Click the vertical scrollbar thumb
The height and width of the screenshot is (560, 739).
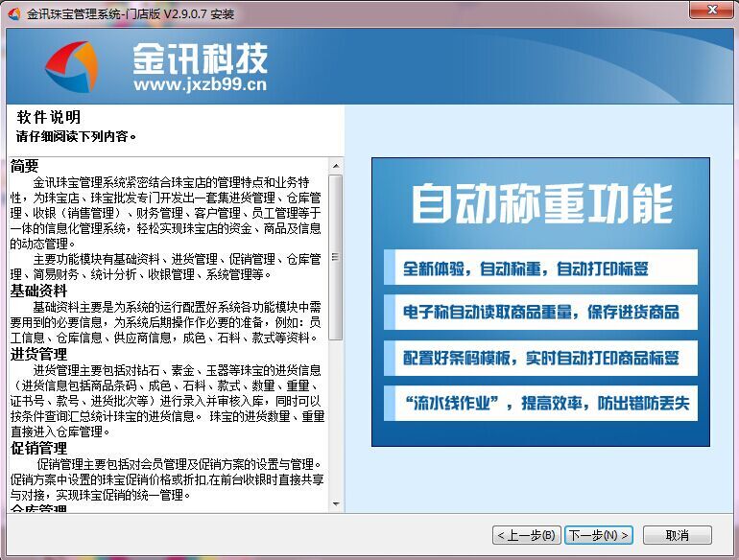(336, 257)
